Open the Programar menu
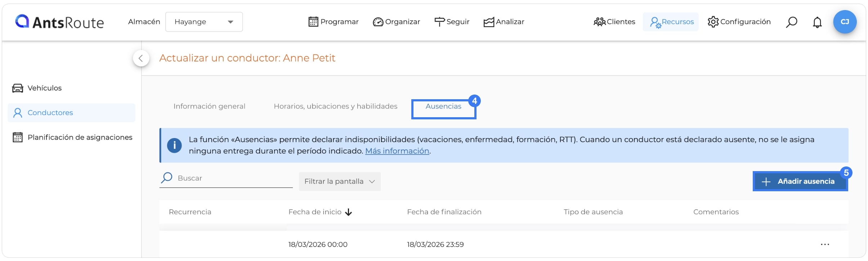The width and height of the screenshot is (868, 261). (334, 22)
